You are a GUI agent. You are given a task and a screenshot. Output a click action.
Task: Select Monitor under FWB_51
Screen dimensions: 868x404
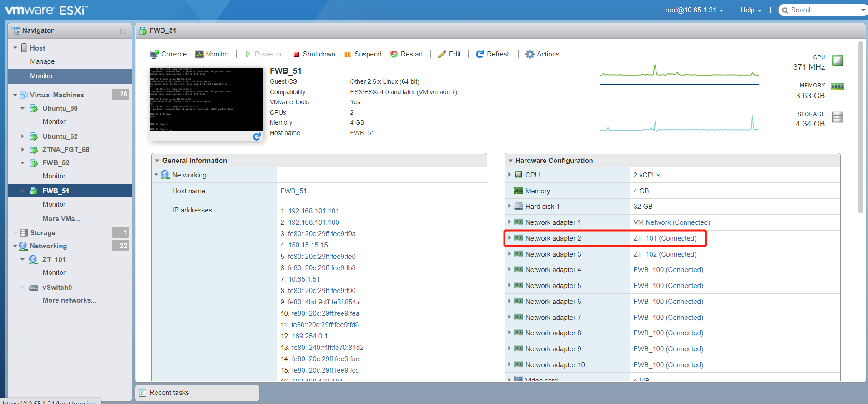(54, 204)
